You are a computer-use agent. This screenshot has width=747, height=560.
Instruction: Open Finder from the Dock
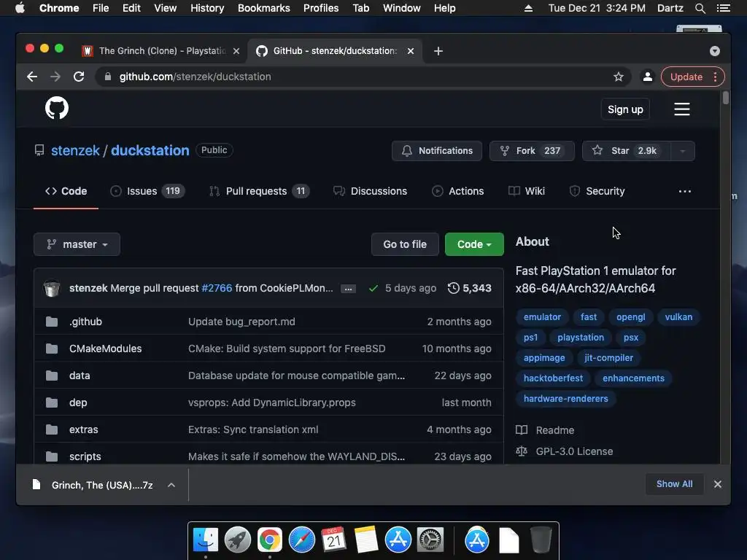205,540
